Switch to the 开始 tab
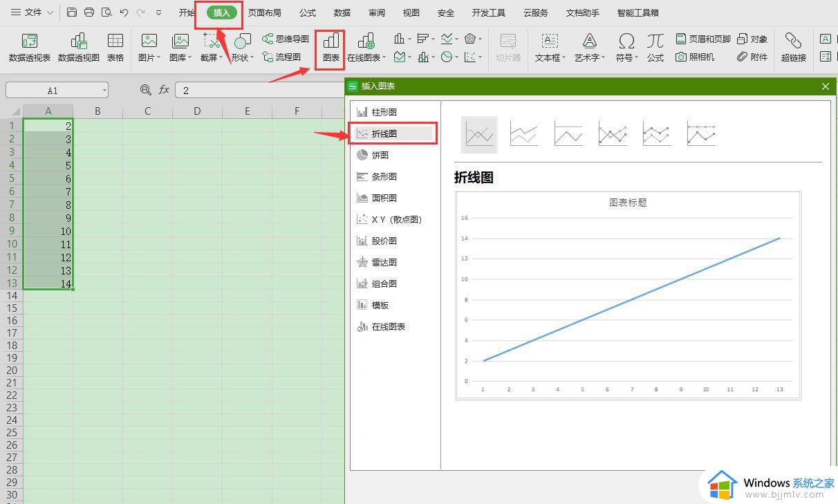This screenshot has width=838, height=504. 187,12
